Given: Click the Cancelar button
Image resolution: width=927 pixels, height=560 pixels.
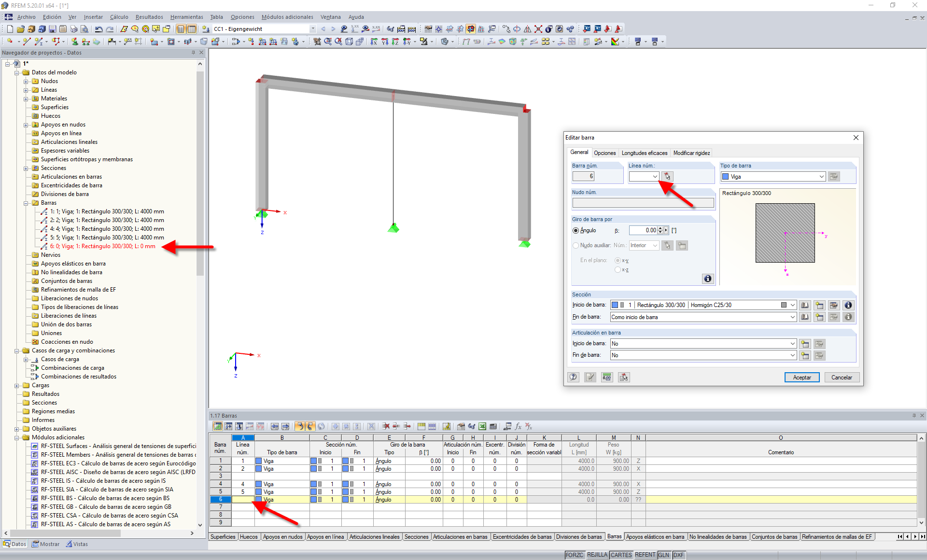Looking at the screenshot, I should coord(841,378).
